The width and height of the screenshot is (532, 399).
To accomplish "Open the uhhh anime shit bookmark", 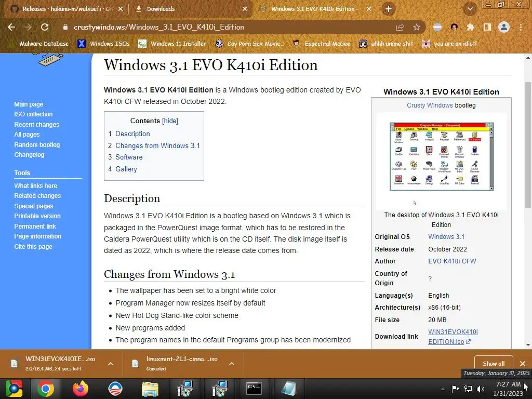I will (x=387, y=44).
